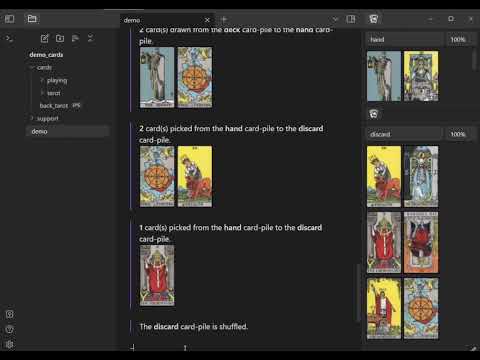The image size is (480, 360).
Task: Maximize the Obsidian window
Action: 451,19
